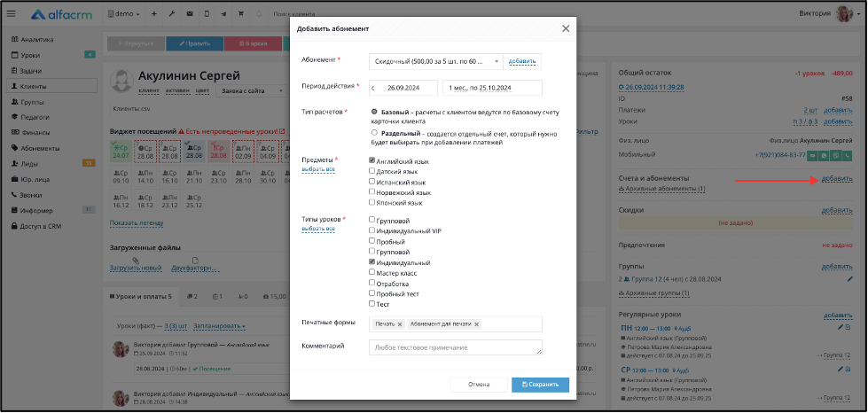This screenshot has height=413, width=868.
Task: Open the shopping cart icon
Action: 241,14
